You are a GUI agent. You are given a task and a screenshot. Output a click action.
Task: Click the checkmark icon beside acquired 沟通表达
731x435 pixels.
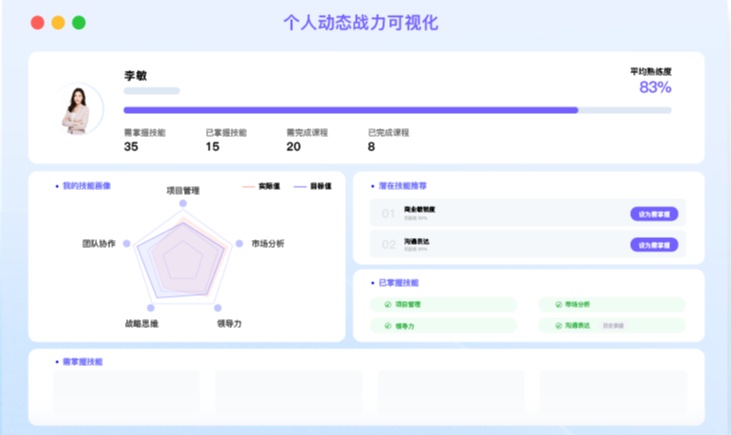click(x=558, y=325)
